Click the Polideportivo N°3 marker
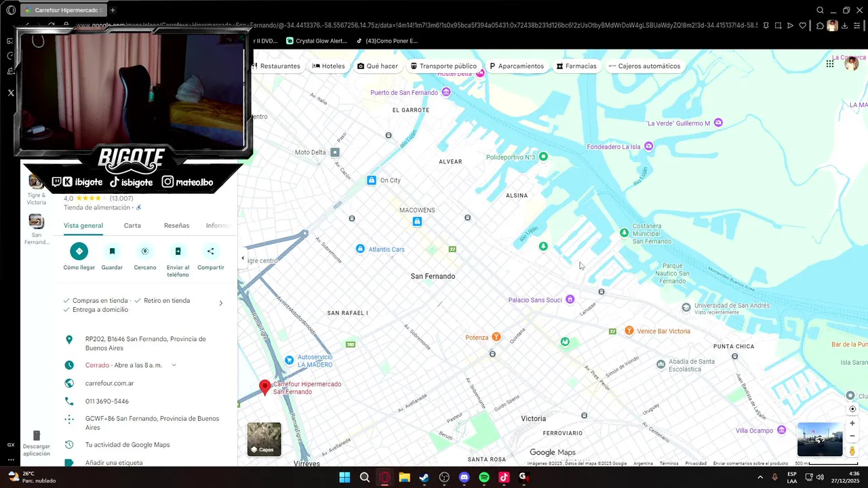The height and width of the screenshot is (488, 868). [x=543, y=157]
